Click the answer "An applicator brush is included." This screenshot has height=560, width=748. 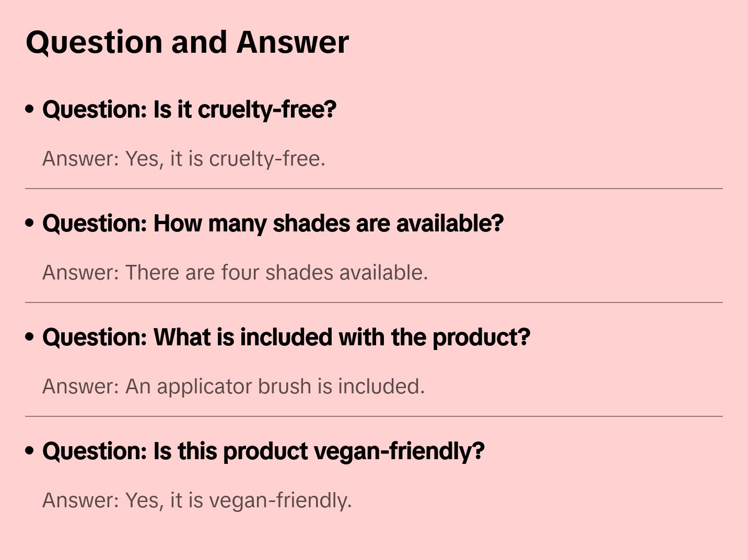coord(233,387)
